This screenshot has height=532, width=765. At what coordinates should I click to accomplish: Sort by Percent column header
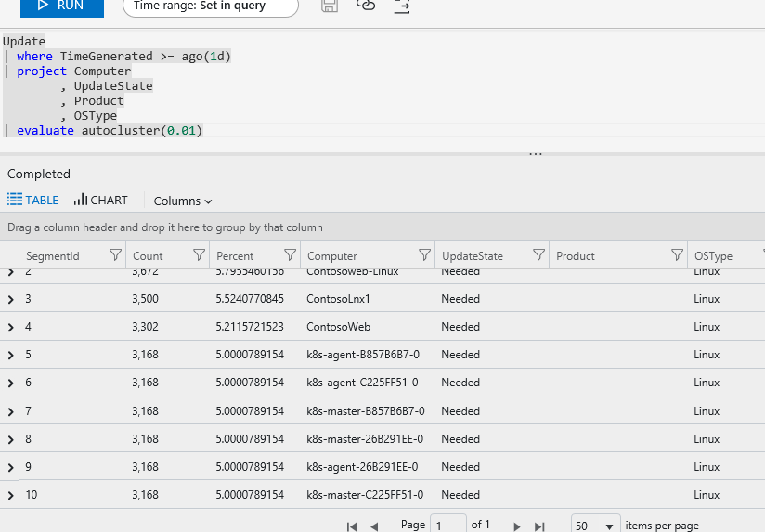(x=235, y=255)
